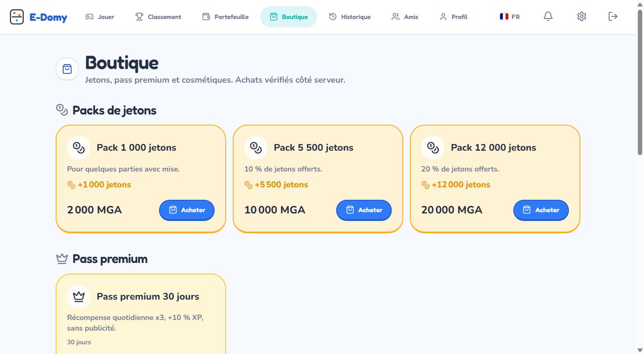
Task: Open the notifications bell
Action: click(x=548, y=16)
